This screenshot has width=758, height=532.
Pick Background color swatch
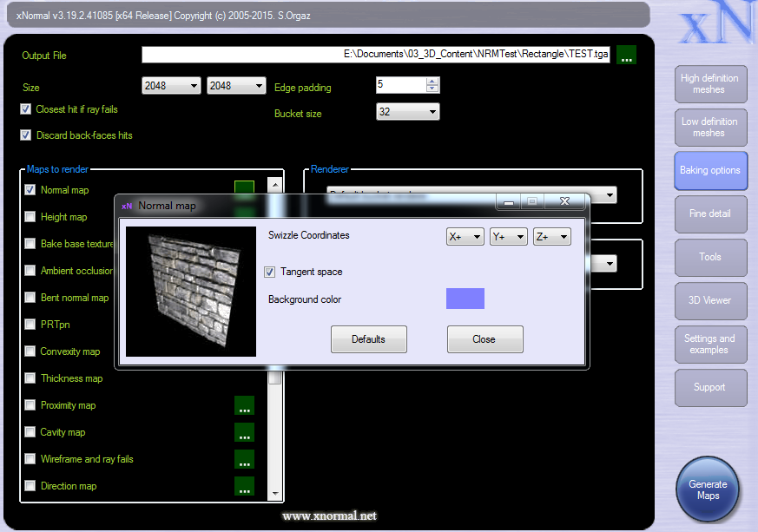(x=465, y=299)
